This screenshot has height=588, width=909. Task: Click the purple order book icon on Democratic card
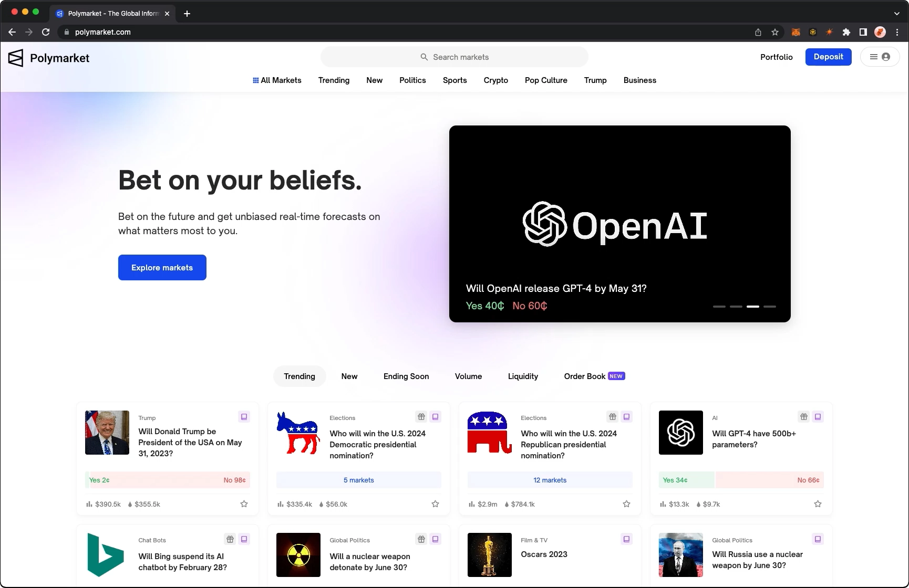pos(435,417)
